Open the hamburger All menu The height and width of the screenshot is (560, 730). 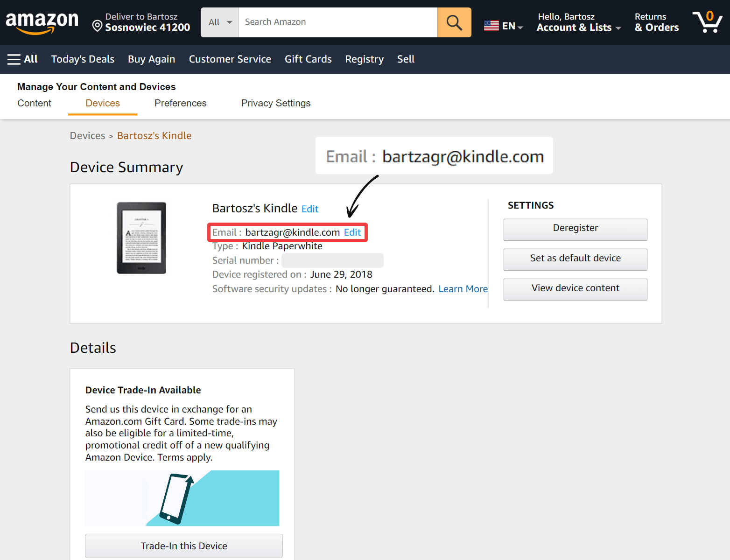click(22, 59)
